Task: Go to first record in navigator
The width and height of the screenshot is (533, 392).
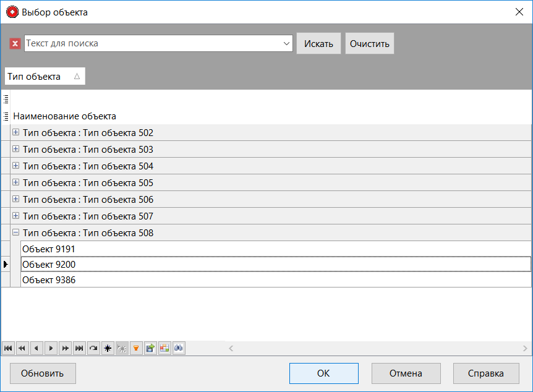Action: pos(8,348)
